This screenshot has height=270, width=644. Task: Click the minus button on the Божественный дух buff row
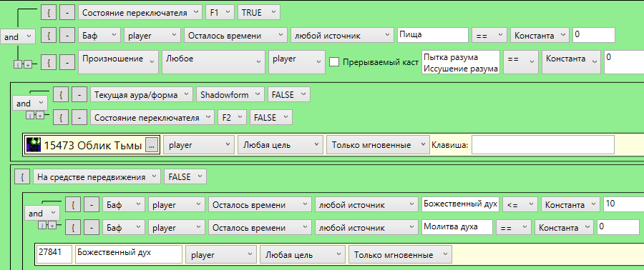coord(92,204)
